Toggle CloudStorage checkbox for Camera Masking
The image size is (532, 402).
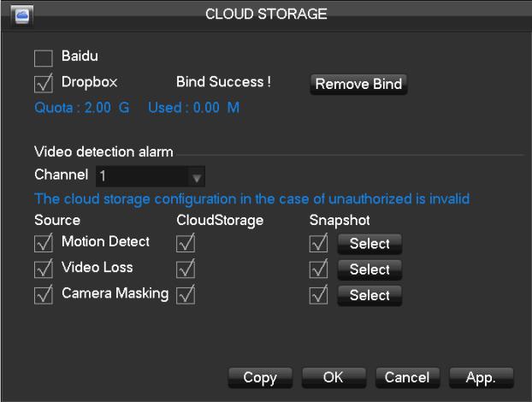[186, 295]
